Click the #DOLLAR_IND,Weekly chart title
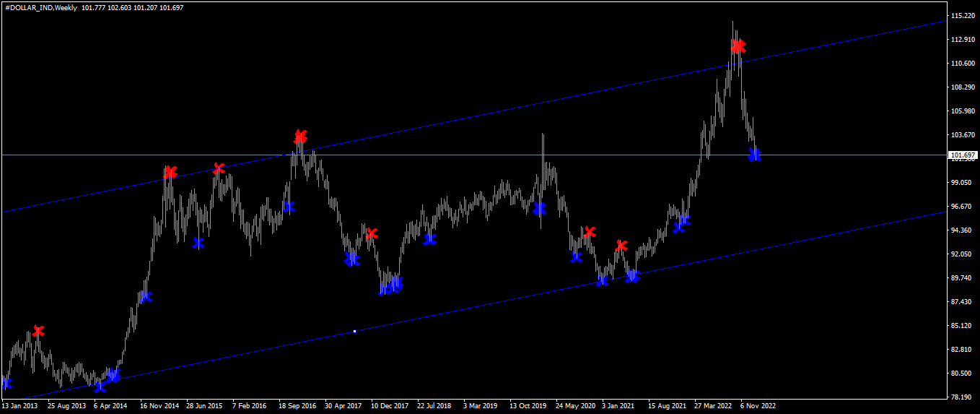This screenshot has height=414, width=980. click(x=40, y=7)
